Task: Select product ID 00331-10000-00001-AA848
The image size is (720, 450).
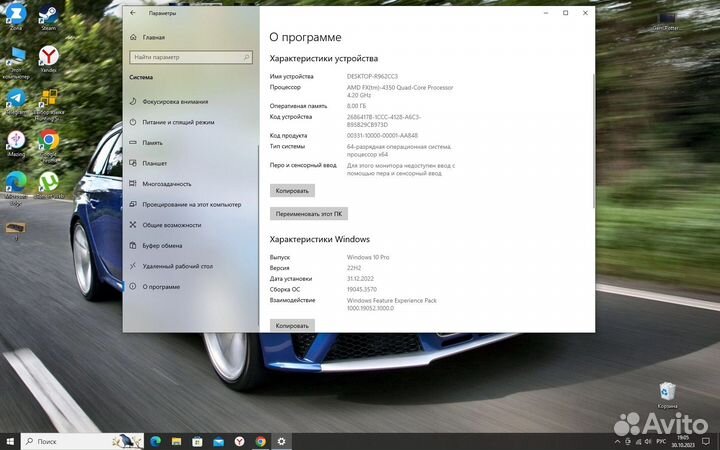Action: tap(382, 135)
